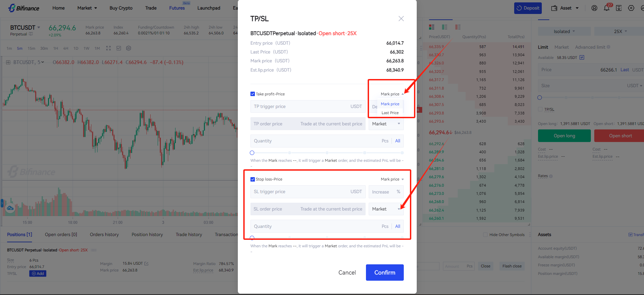Image resolution: width=644 pixels, height=295 pixels.
Task: Open the Buy Crypto menu
Action: pos(121,8)
